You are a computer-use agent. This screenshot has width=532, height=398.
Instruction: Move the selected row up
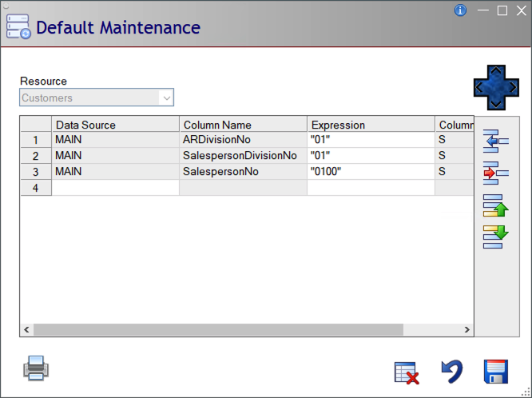tap(496, 205)
